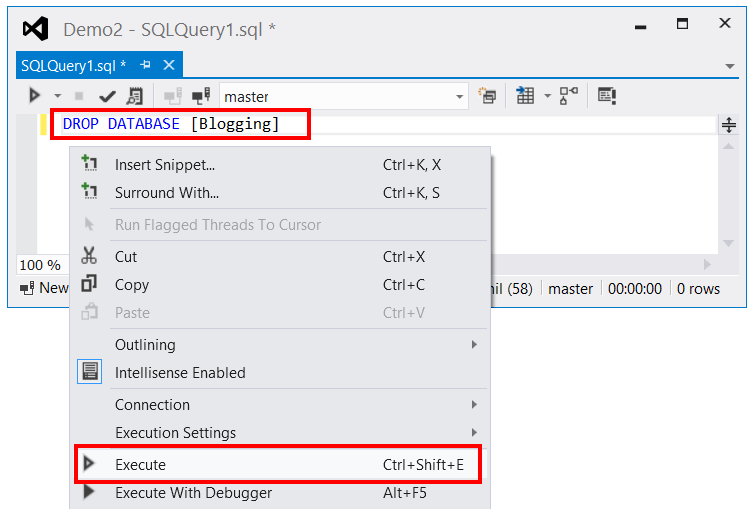Click the editor split handle at top right
The width and height of the screenshot is (752, 509).
pos(729,125)
